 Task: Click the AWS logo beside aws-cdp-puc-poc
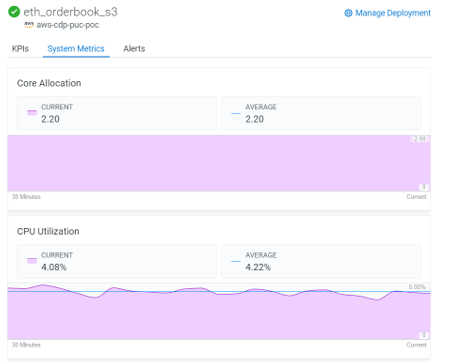[x=29, y=25]
